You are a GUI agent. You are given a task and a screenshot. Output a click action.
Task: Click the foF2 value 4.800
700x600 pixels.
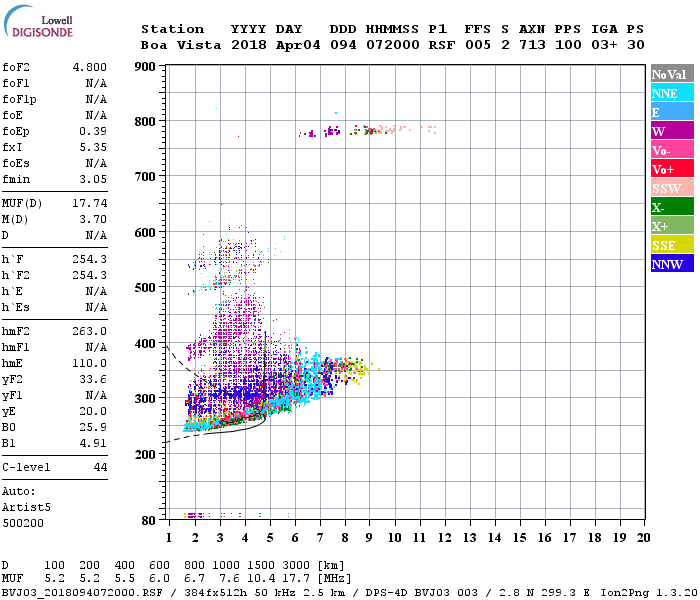(x=90, y=67)
